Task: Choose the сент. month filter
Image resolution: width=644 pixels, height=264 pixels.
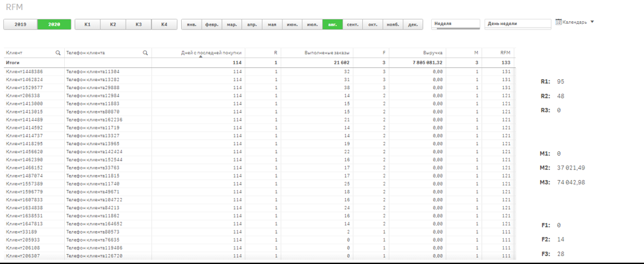Action: [353, 24]
